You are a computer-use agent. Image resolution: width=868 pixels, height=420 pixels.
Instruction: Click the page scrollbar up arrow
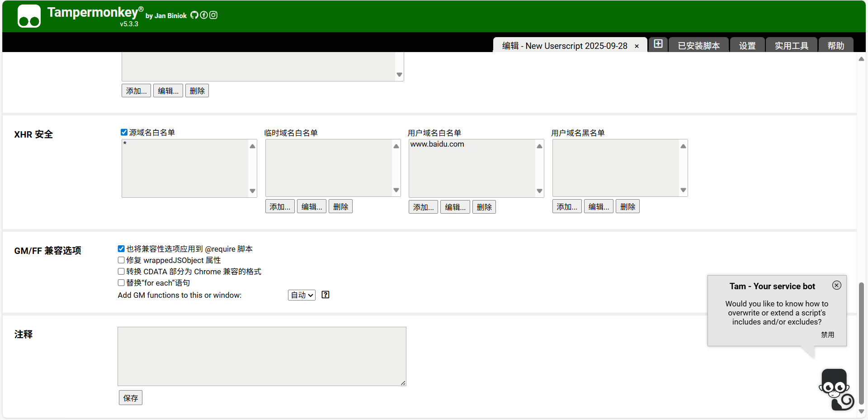(x=861, y=59)
